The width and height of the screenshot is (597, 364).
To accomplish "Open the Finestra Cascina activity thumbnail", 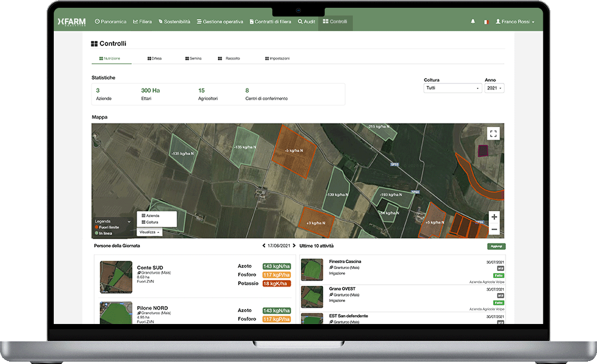I will 312,270.
